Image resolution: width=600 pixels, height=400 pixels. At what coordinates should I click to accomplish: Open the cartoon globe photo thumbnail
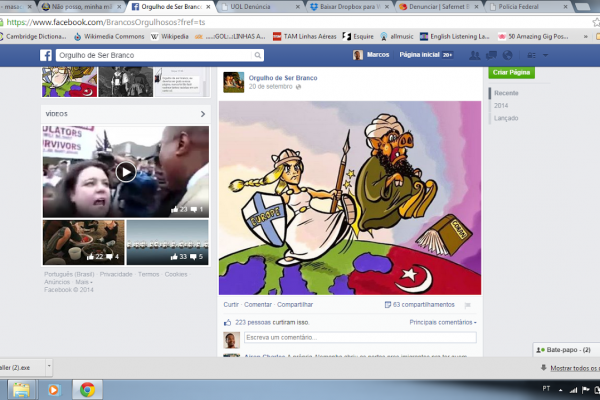69,82
